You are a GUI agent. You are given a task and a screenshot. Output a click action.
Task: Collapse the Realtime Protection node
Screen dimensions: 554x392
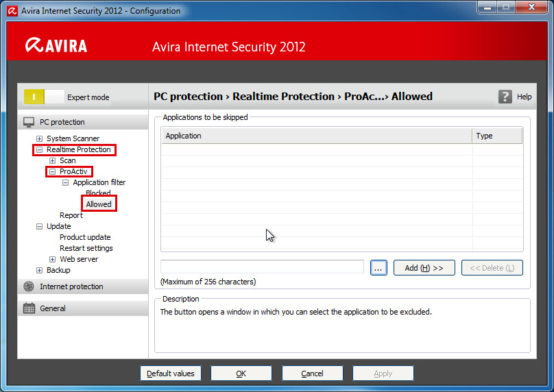40,149
